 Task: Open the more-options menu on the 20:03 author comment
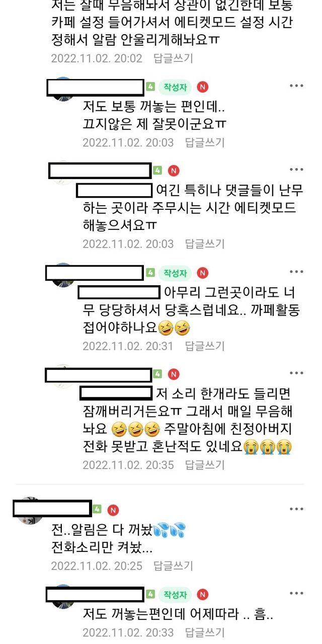point(296,86)
